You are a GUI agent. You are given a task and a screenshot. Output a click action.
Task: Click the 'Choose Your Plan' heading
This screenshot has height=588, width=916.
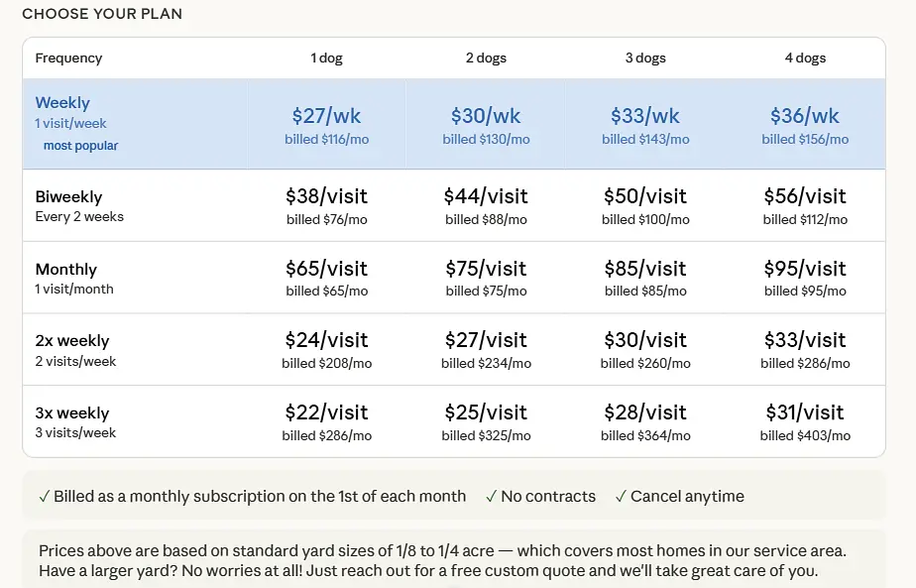coord(102,14)
